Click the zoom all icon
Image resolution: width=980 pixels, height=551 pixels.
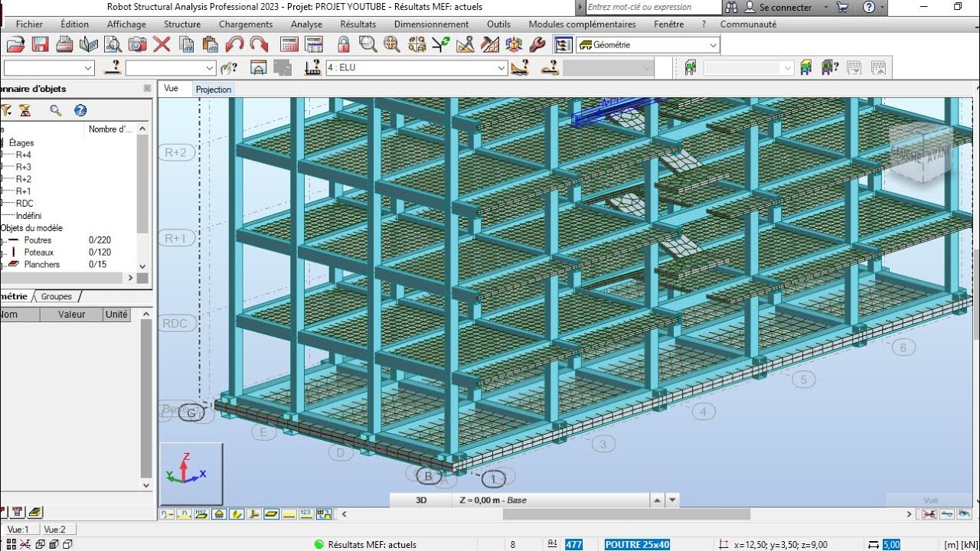pyautogui.click(x=392, y=44)
